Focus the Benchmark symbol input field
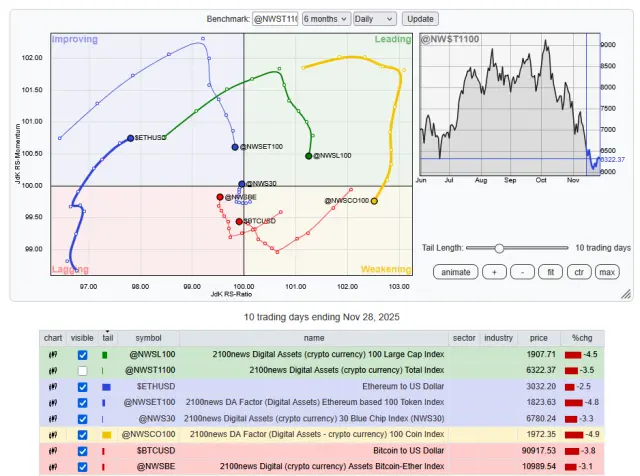This screenshot has height=476, width=640. click(x=275, y=19)
